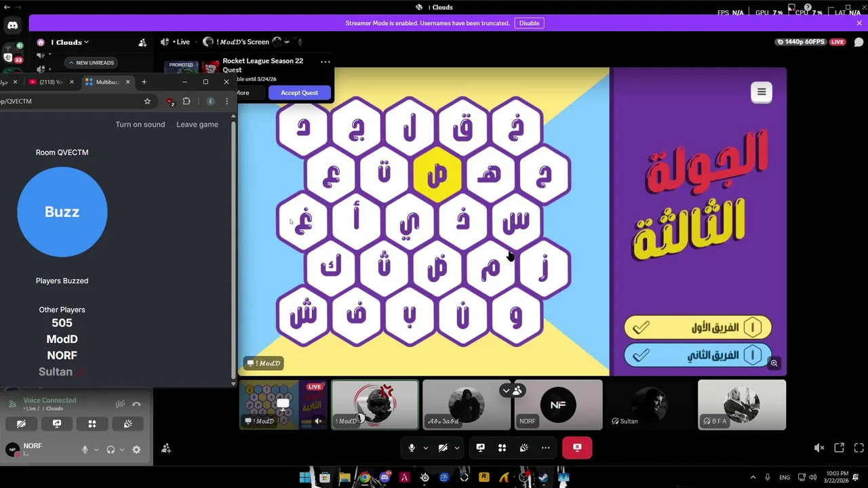Expand input device options next to NORF mic
Screen dimensions: 868x488
(x=96, y=449)
